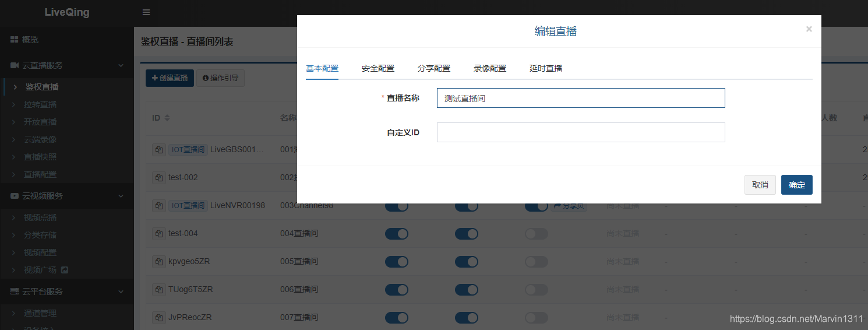This screenshot has height=330, width=868.
Task: Click the LiveQing logo in the header
Action: 67,12
